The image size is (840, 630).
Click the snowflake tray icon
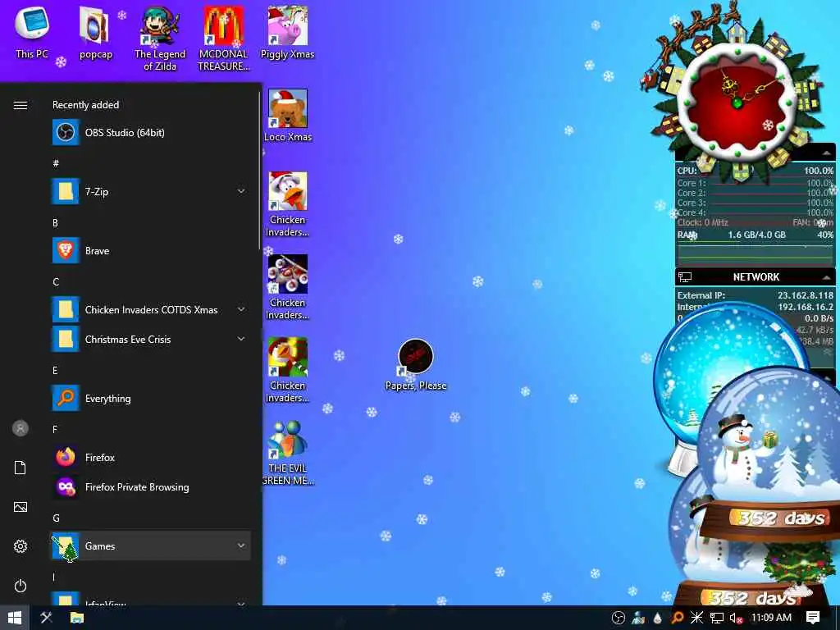coord(696,618)
